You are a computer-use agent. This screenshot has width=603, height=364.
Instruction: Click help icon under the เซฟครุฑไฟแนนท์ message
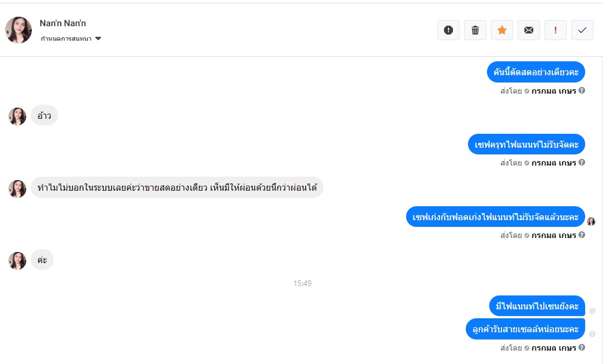(x=582, y=163)
